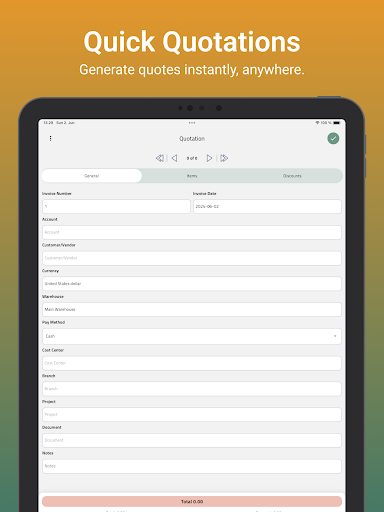Focus the Account input field
This screenshot has width=384, height=512.
coord(192,232)
